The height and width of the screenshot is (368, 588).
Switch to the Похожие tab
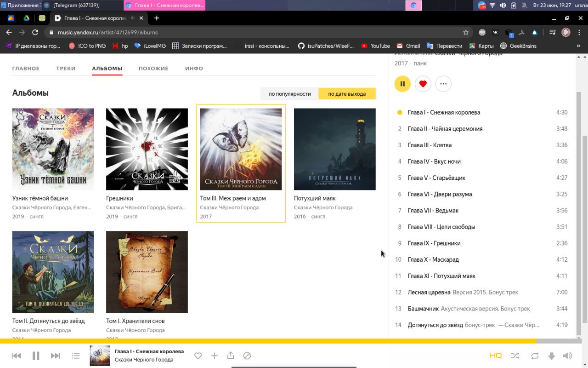click(153, 69)
